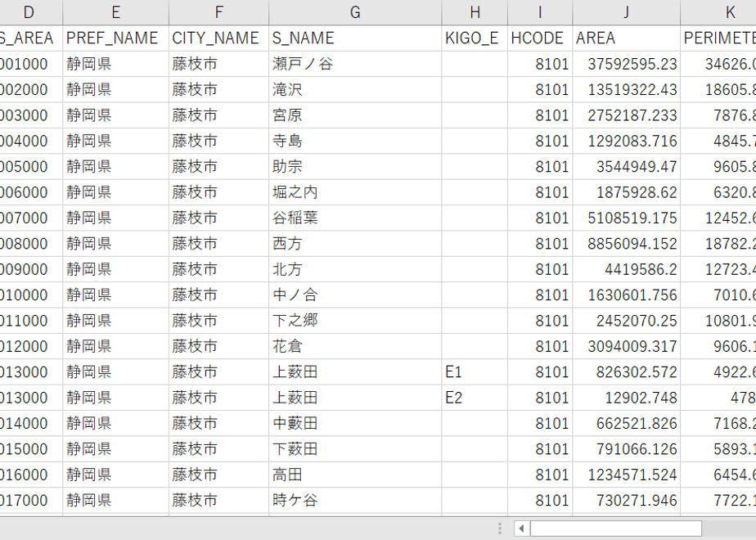The image size is (756, 540).
Task: Select AREA value 730271.946
Action: [x=626, y=500]
